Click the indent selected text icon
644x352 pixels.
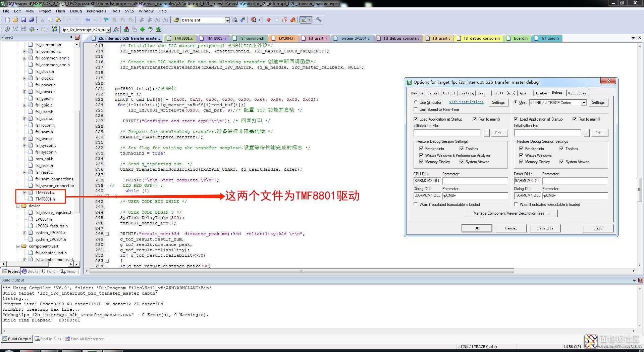[142, 20]
